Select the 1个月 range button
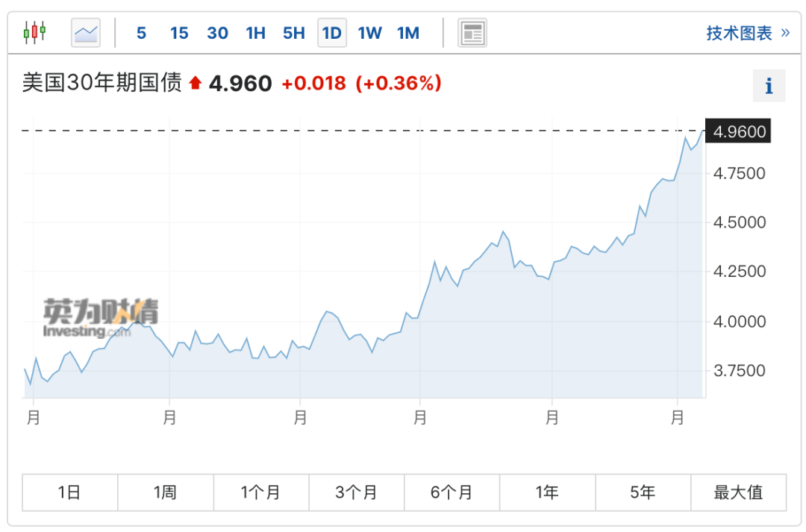This screenshot has width=806, height=532. [x=261, y=492]
